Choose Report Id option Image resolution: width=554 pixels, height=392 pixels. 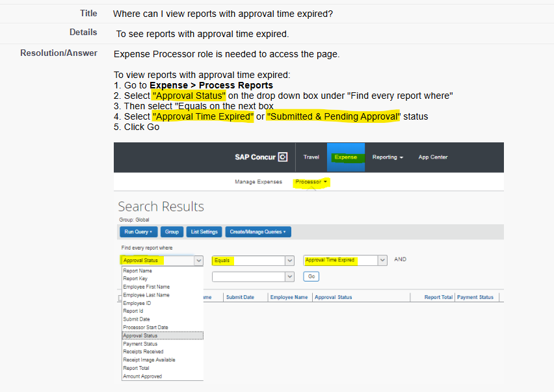point(163,311)
